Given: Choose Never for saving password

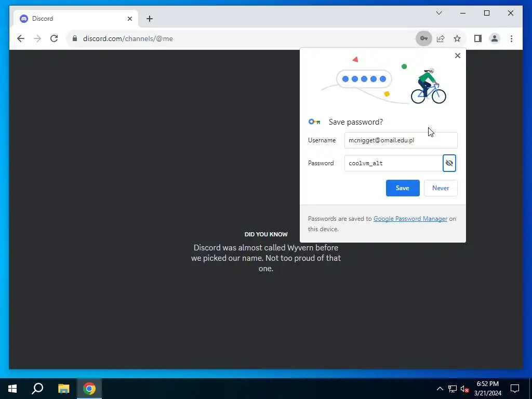Looking at the screenshot, I should coord(441,188).
